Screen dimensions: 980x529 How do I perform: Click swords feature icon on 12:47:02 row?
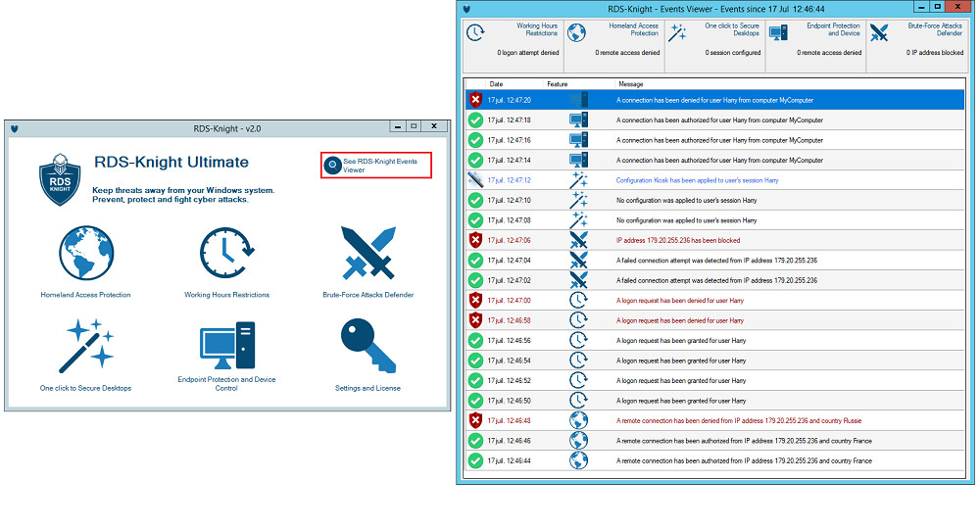[x=579, y=280]
